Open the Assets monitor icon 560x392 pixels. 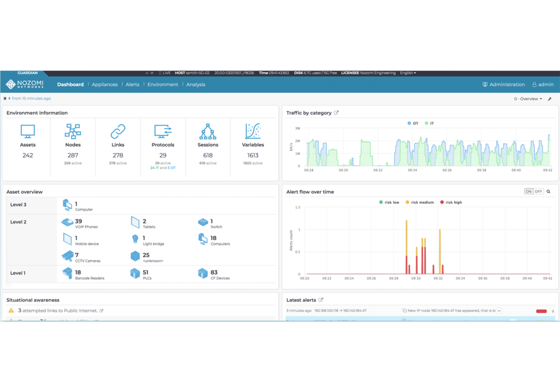(x=27, y=132)
